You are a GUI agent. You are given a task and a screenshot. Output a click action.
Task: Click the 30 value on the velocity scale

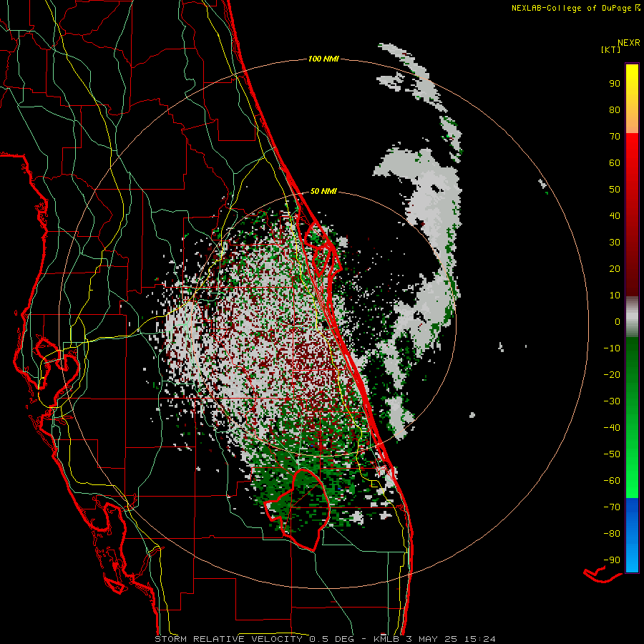point(615,243)
